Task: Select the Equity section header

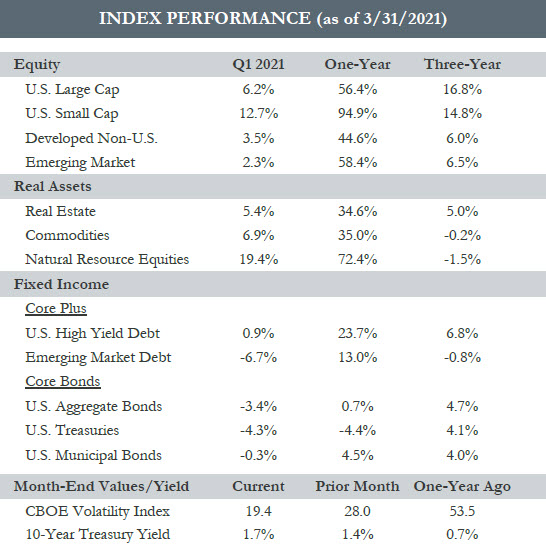Action: point(37,65)
